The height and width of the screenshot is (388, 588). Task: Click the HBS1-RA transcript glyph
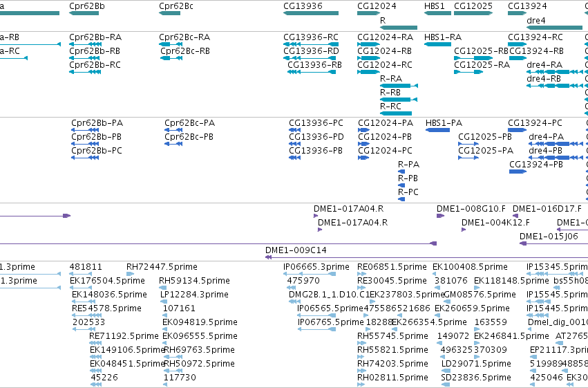click(x=437, y=44)
